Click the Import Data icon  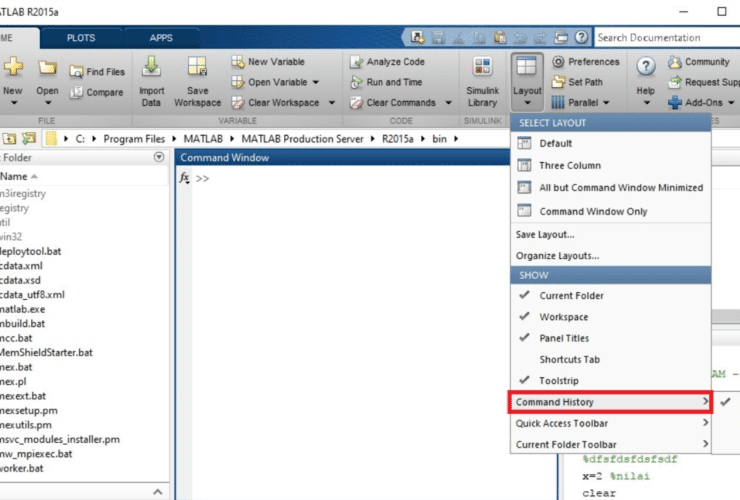point(151,67)
